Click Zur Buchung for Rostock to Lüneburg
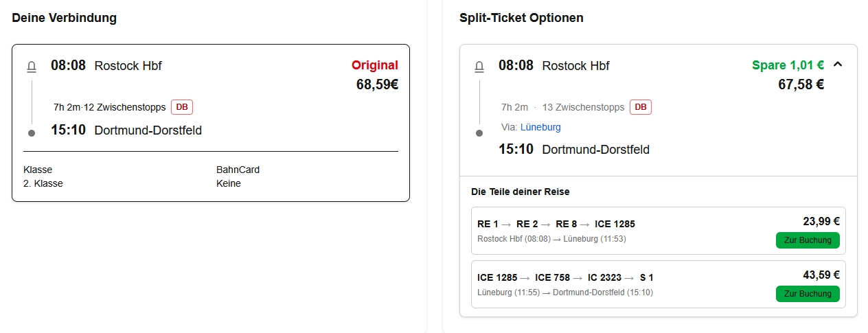This screenshot has height=333, width=868. coord(808,240)
